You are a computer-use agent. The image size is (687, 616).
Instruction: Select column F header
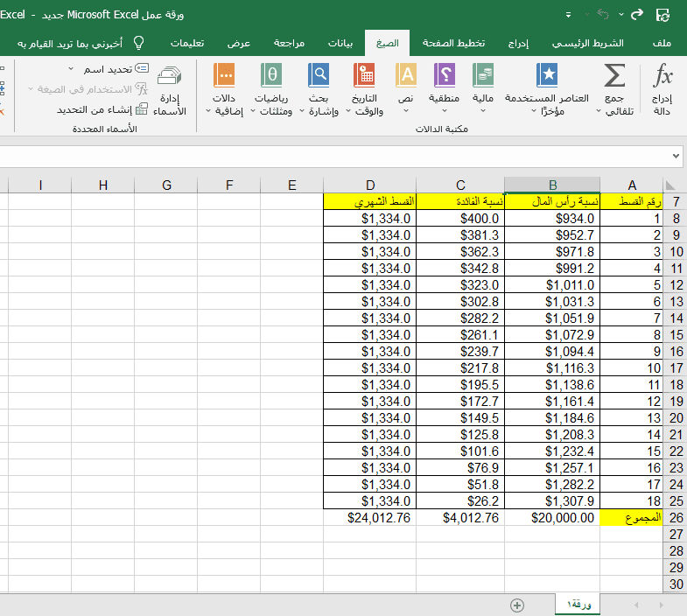[x=229, y=185]
